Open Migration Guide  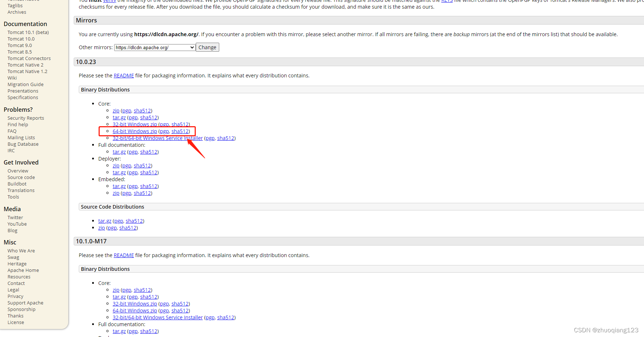[25, 85]
